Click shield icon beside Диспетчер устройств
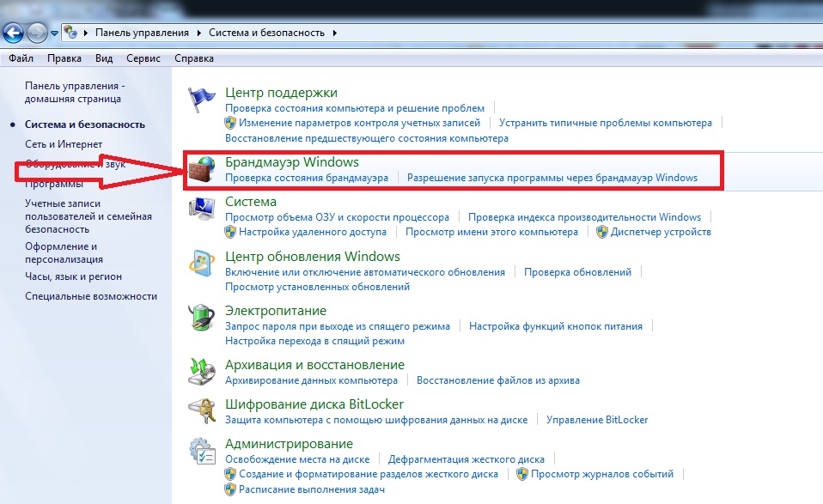This screenshot has width=823, height=504. 602,232
